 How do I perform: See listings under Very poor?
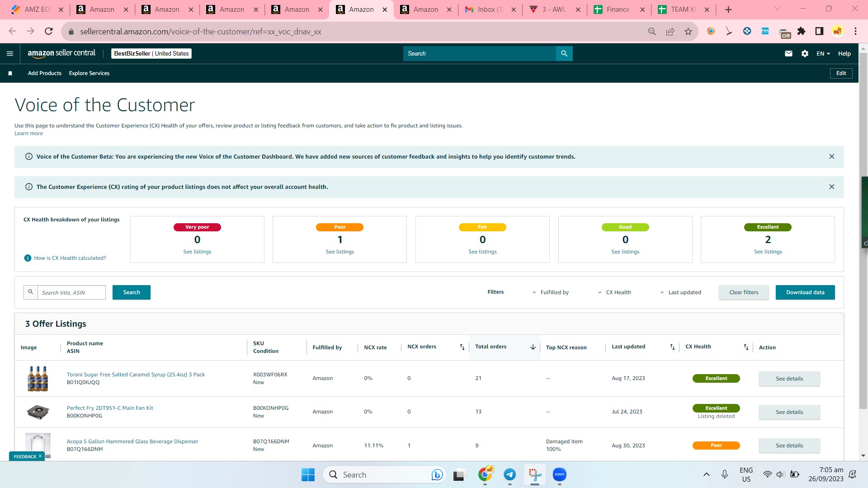[197, 252]
